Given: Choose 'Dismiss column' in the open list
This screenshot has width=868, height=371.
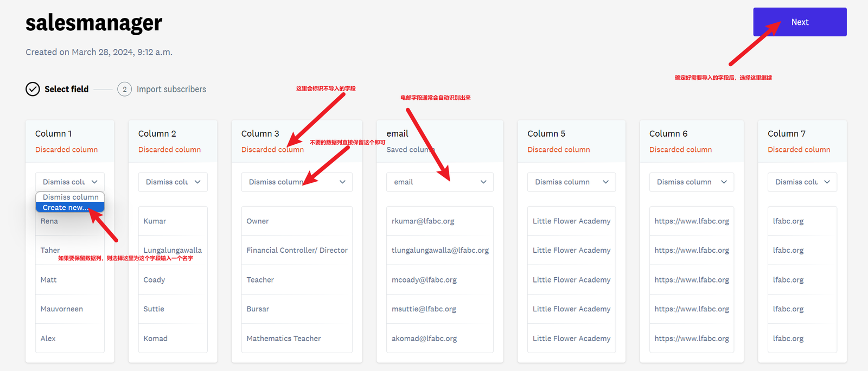Looking at the screenshot, I should tap(70, 197).
